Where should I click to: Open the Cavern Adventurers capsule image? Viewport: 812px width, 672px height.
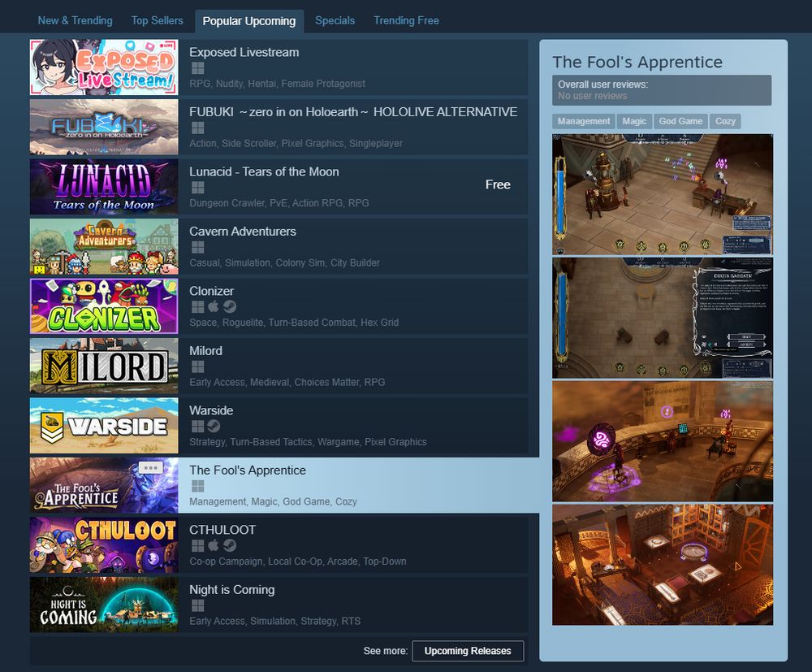[x=104, y=247]
